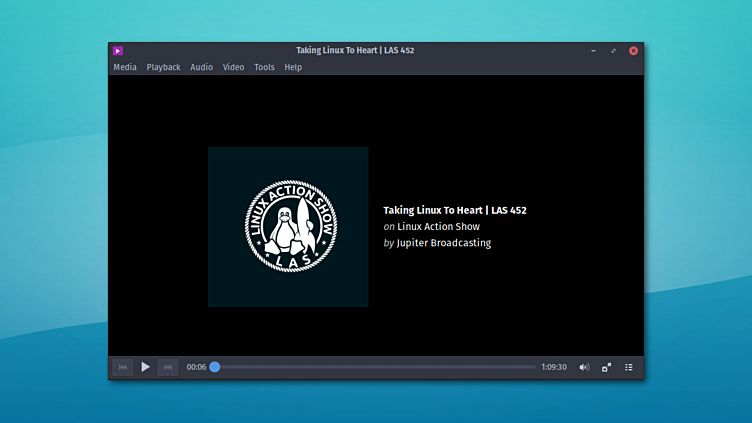Image resolution: width=752 pixels, height=423 pixels.
Task: Expand the Video menu
Action: pyautogui.click(x=233, y=67)
